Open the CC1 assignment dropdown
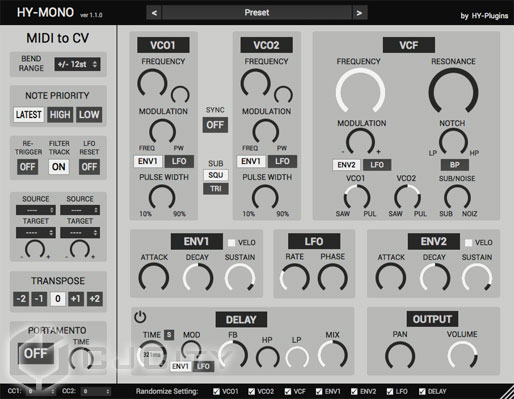This screenshot has height=399, width=514. pos(40,391)
